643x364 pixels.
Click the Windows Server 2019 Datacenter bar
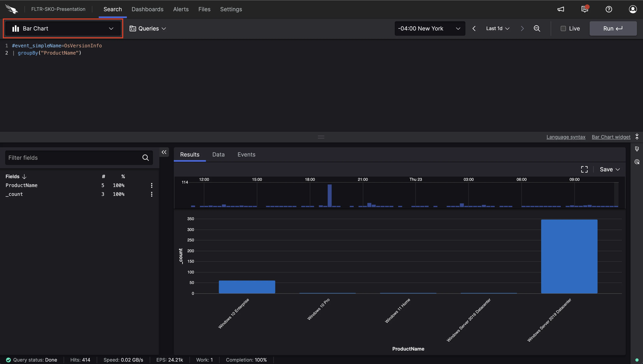pyautogui.click(x=569, y=256)
